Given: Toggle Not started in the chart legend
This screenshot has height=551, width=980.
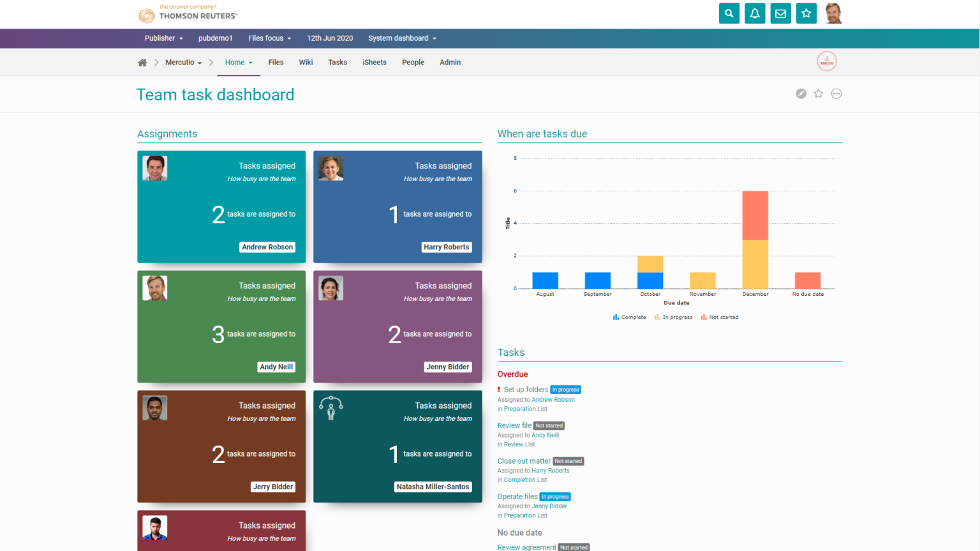Looking at the screenshot, I should [x=720, y=317].
